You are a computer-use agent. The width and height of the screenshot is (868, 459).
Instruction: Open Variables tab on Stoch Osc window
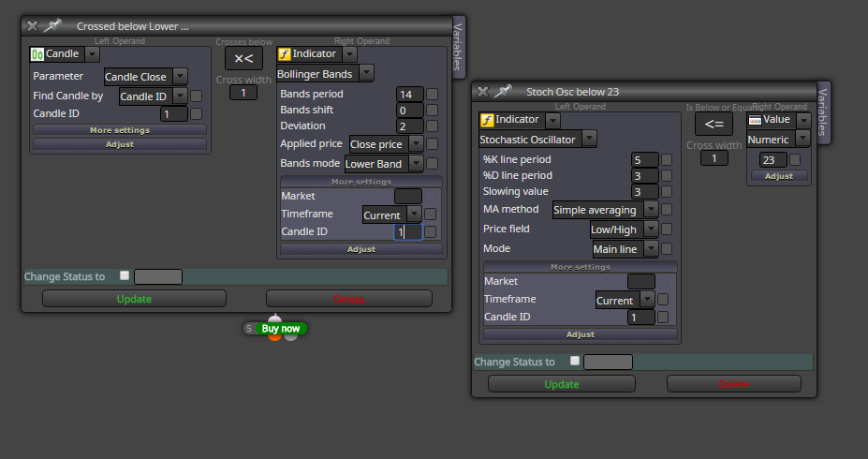(823, 112)
